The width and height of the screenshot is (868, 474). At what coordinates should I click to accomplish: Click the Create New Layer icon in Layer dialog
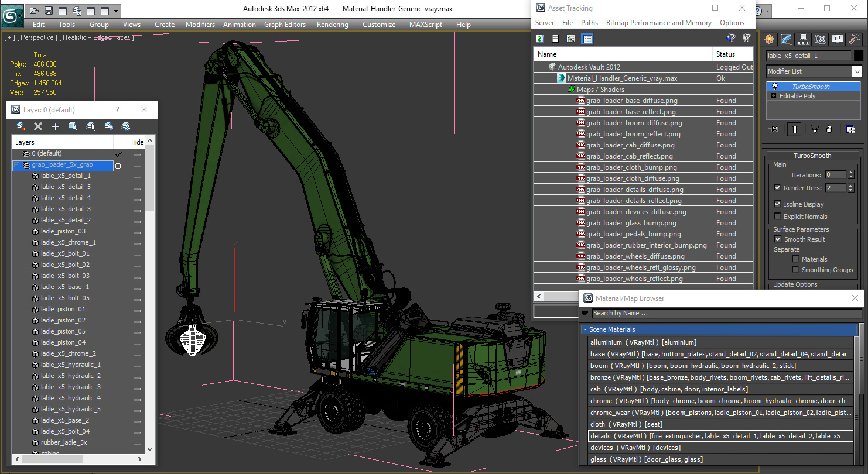coord(20,126)
